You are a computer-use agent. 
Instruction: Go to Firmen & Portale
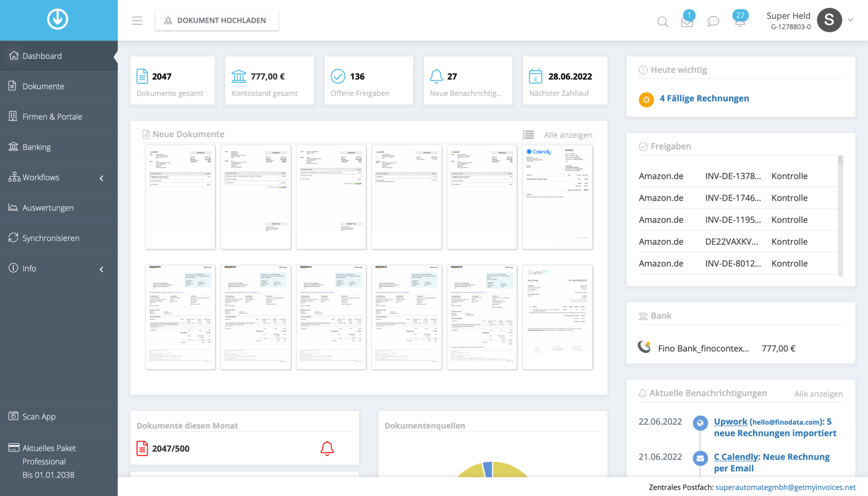(52, 117)
